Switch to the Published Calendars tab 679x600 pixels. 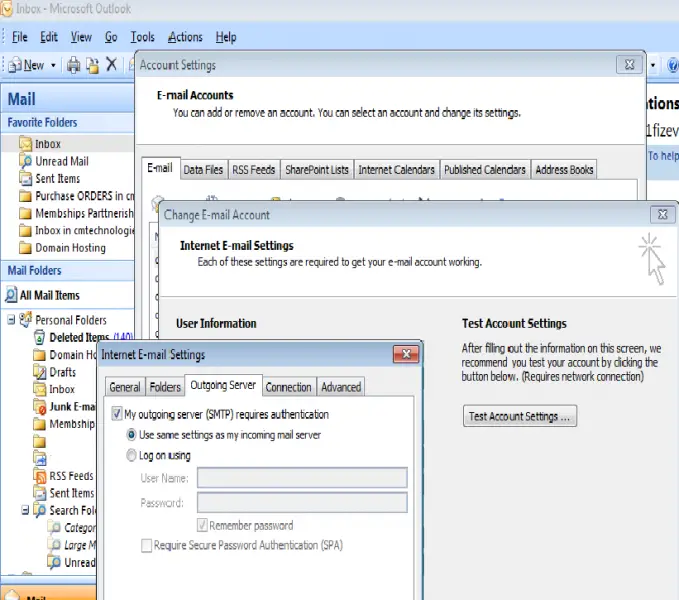[485, 170]
